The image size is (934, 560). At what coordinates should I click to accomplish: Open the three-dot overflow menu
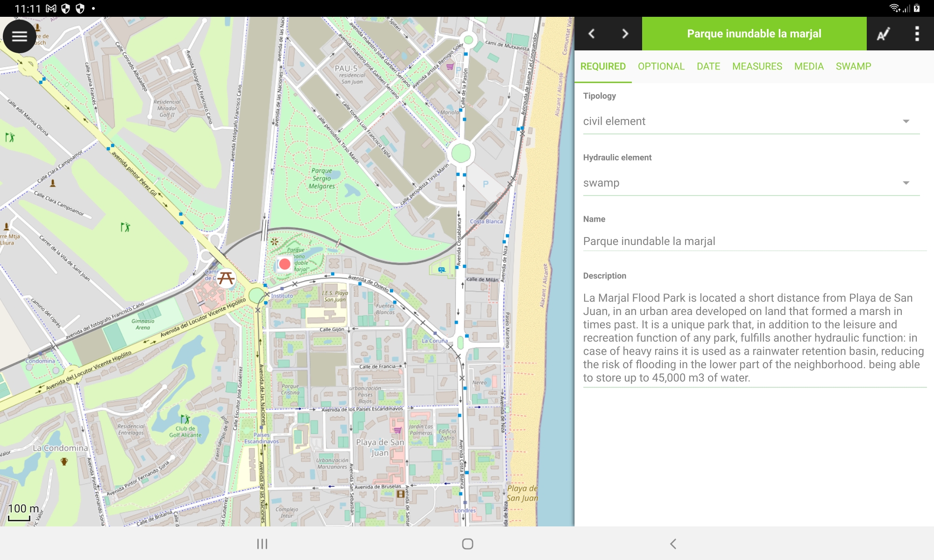click(917, 34)
